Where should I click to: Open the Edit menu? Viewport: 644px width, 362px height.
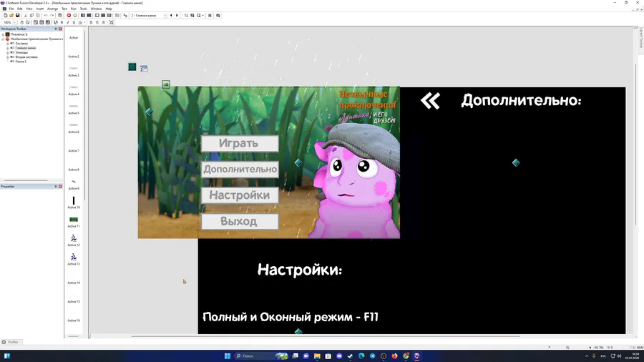pyautogui.click(x=20, y=9)
